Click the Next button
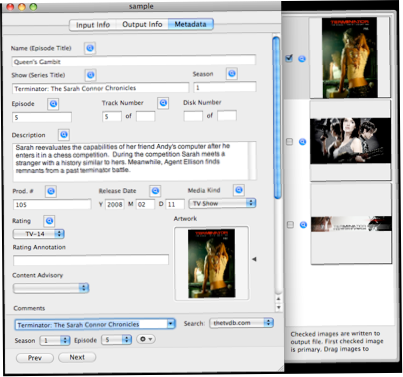Viewport: 403px width, 377px height. click(x=77, y=357)
